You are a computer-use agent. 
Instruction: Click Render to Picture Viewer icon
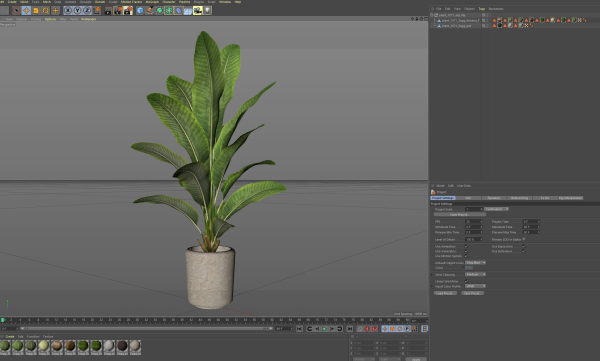click(x=118, y=10)
